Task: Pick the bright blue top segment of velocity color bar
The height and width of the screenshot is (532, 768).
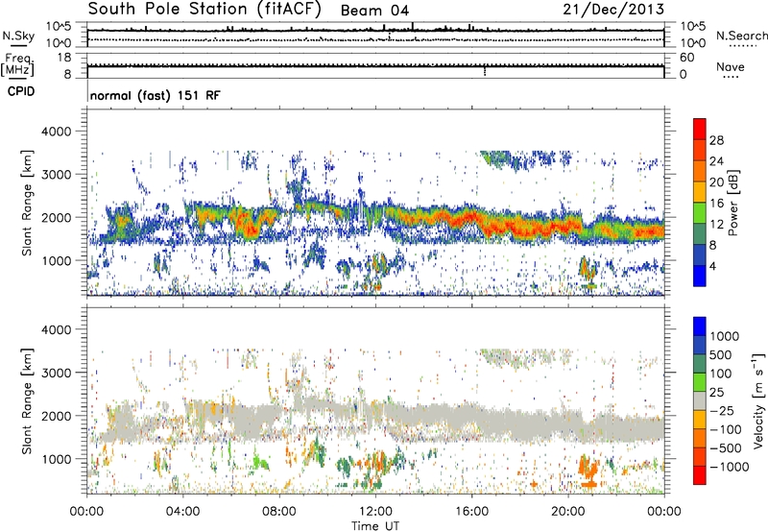Action: pyautogui.click(x=700, y=326)
